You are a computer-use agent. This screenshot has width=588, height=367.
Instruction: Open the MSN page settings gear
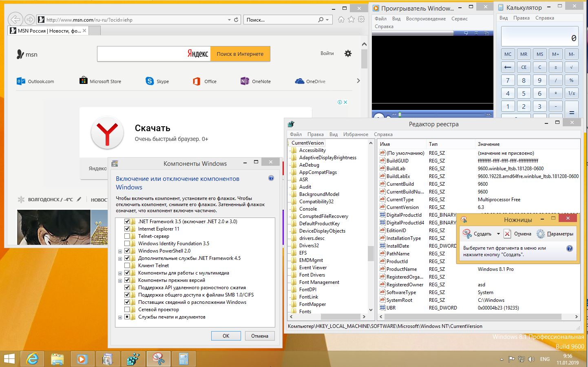pyautogui.click(x=348, y=53)
